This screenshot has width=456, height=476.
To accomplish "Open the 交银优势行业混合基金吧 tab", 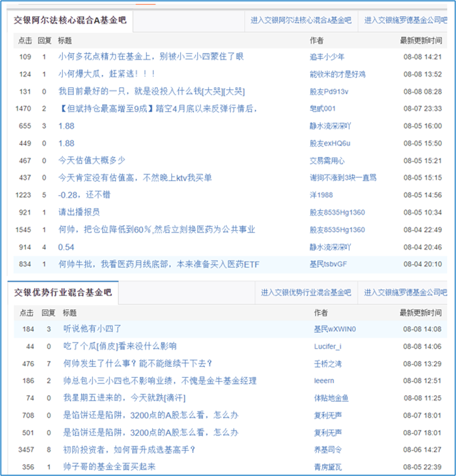I will point(63,293).
